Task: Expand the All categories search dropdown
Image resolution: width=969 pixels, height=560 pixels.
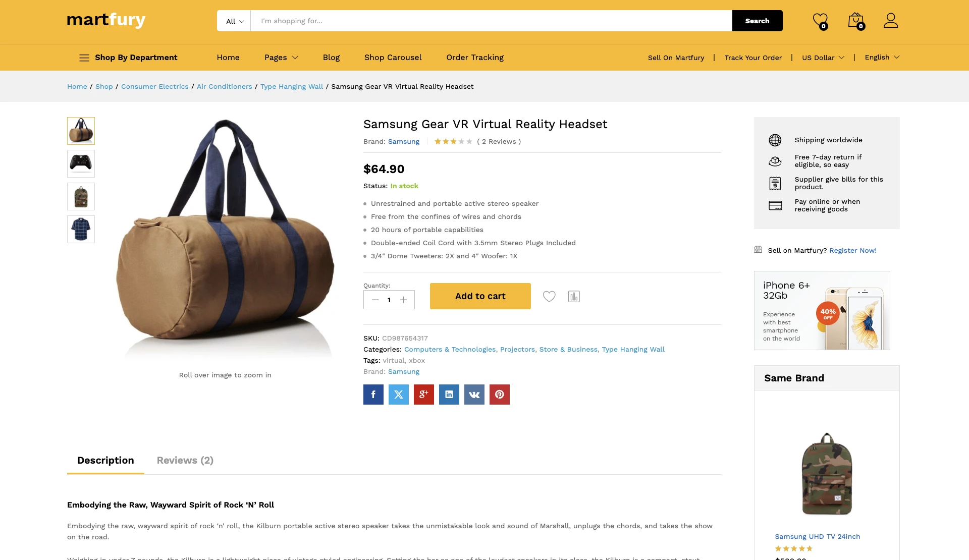Action: pyautogui.click(x=234, y=21)
